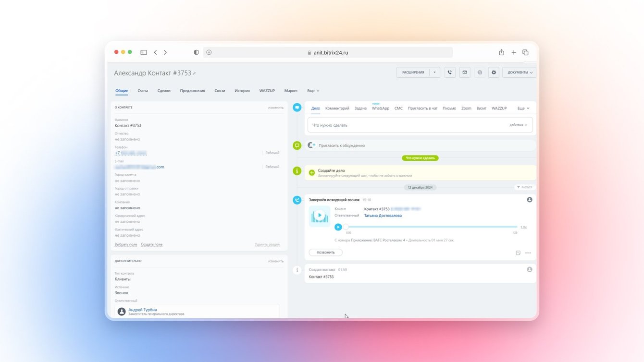
Task: Open email composer via envelope icon button
Action: tap(465, 72)
